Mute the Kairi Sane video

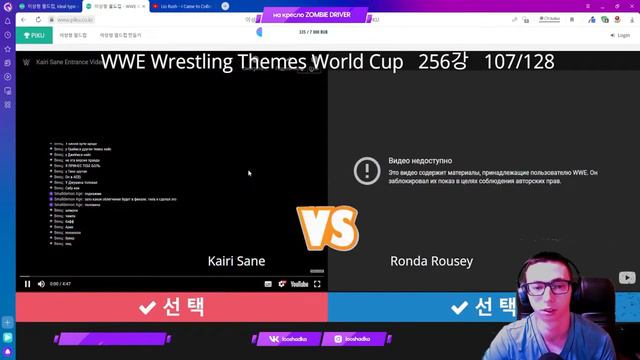[41, 284]
